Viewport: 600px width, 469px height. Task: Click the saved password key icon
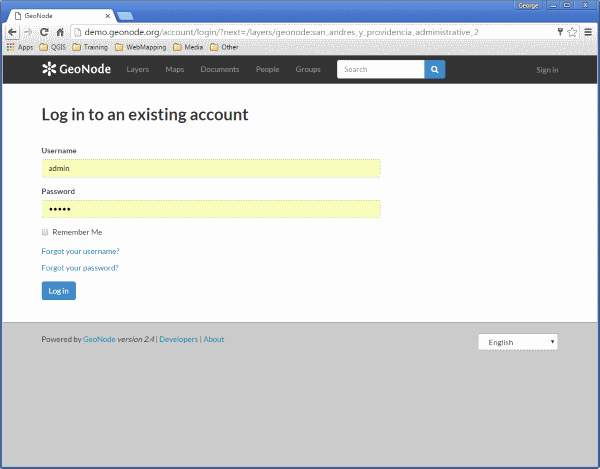tap(560, 32)
